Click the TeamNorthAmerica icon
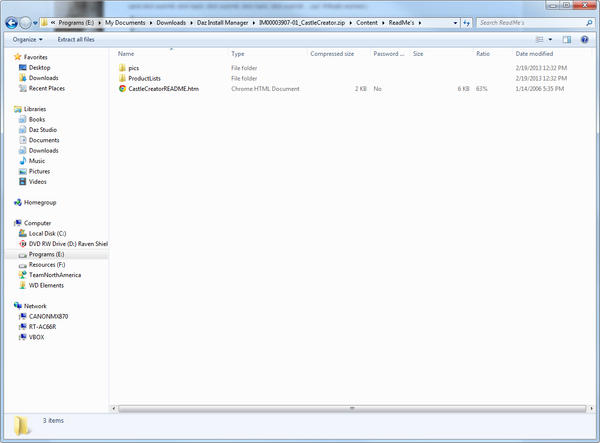This screenshot has width=600, height=443. coord(23,275)
